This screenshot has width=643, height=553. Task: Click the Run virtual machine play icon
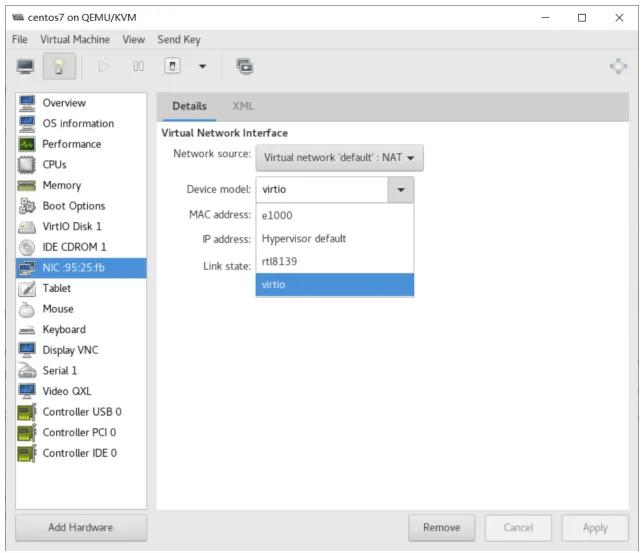(104, 66)
